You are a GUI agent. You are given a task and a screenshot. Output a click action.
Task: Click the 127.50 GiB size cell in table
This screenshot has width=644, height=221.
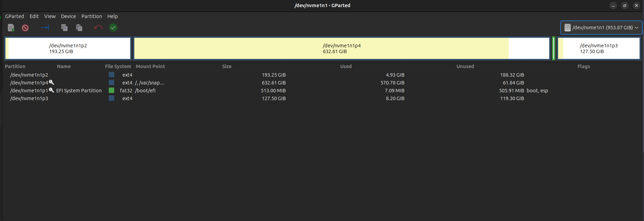(274, 98)
